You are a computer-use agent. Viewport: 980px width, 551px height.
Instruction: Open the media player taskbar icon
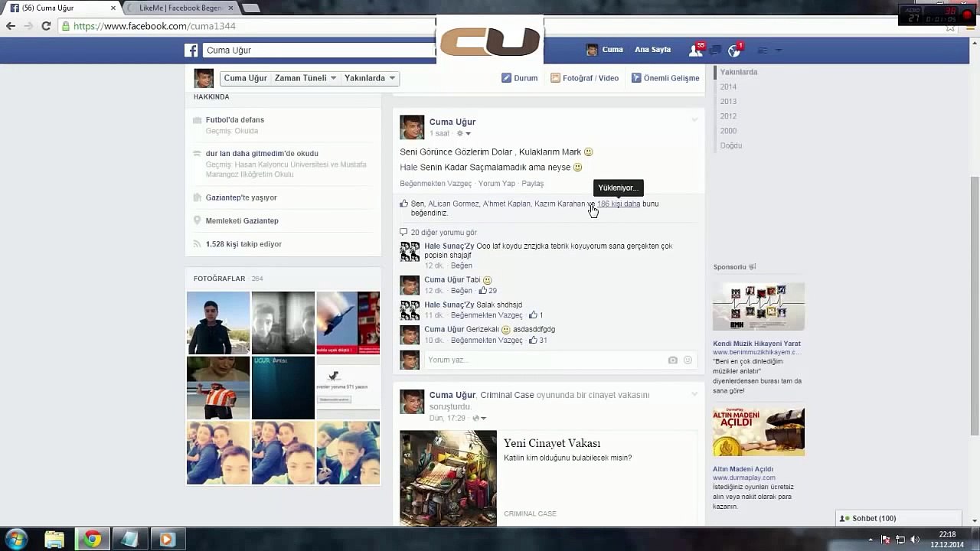(166, 539)
